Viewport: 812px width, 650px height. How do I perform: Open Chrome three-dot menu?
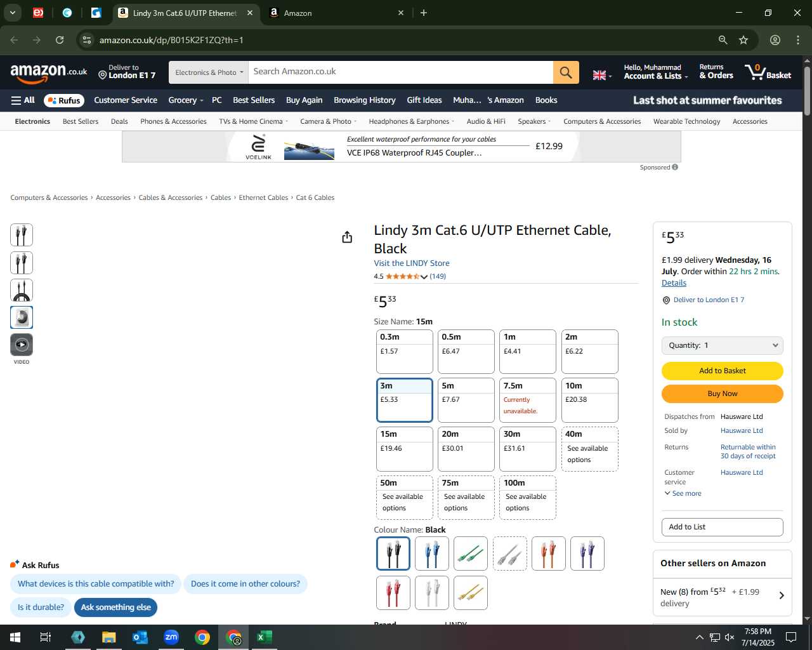pos(798,40)
